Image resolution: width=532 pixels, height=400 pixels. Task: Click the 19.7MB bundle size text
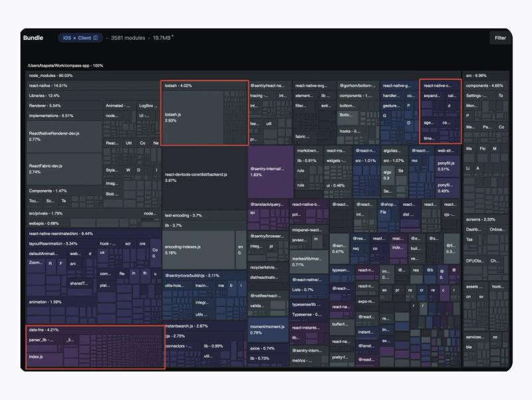pos(162,38)
